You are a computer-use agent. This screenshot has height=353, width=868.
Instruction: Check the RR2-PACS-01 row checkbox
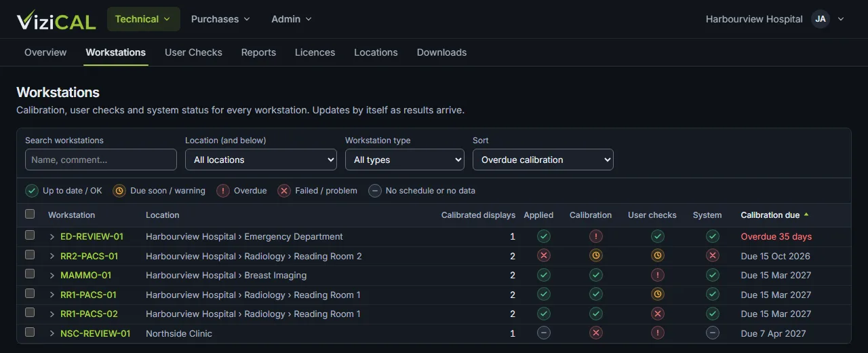coord(30,255)
